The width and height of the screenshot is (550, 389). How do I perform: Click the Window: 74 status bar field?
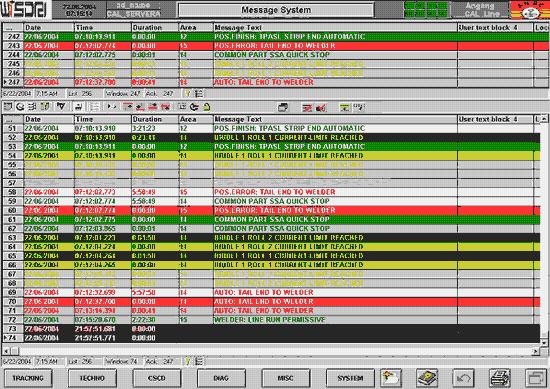click(123, 361)
